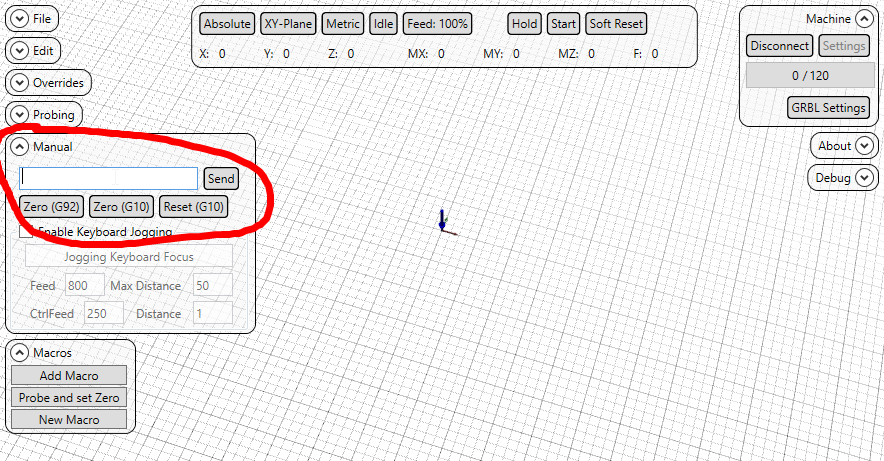Open GRBL Settings

pos(828,108)
